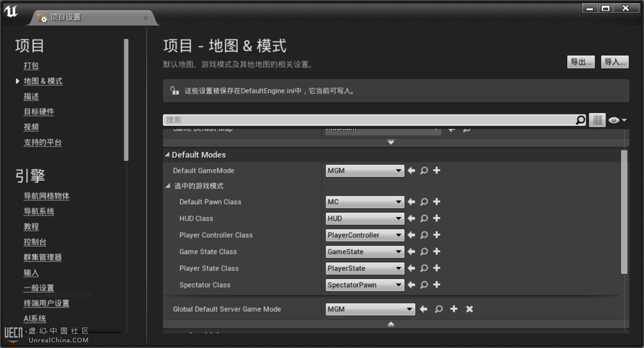Click the 导入... button
Viewport: 644px width, 348px height.
click(x=614, y=62)
